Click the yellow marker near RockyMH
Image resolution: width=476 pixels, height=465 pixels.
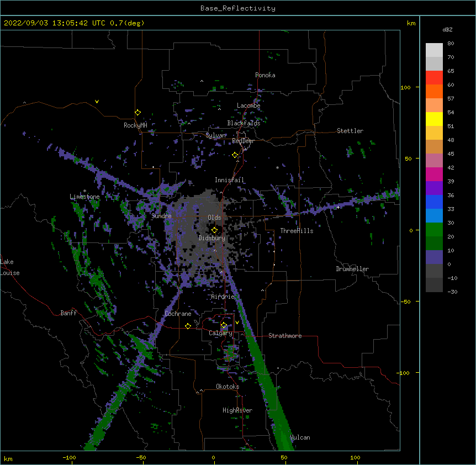[137, 113]
